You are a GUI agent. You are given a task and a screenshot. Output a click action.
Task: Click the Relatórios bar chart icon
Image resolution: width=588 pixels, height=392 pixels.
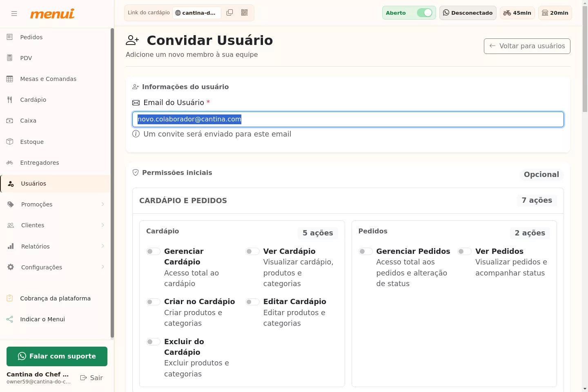click(x=11, y=246)
